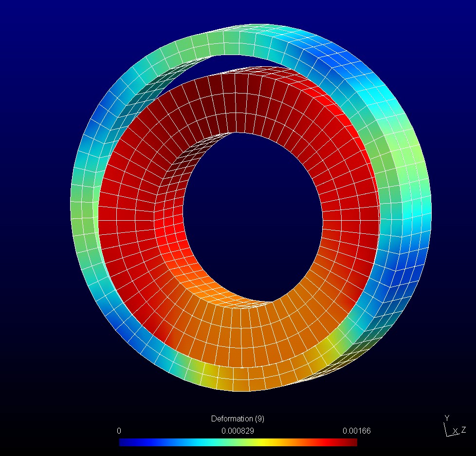Click the X axis on the orientation triad
The width and height of the screenshot is (476, 456).
point(456,431)
